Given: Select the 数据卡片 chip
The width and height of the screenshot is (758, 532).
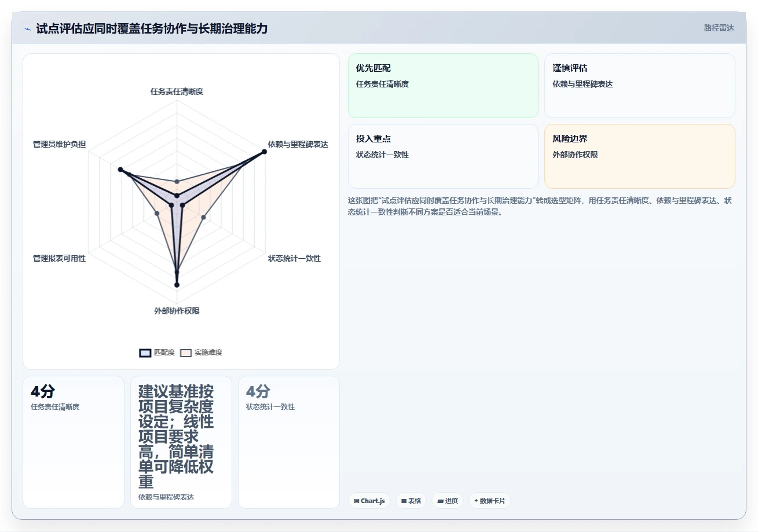Looking at the screenshot, I should pyautogui.click(x=490, y=501).
